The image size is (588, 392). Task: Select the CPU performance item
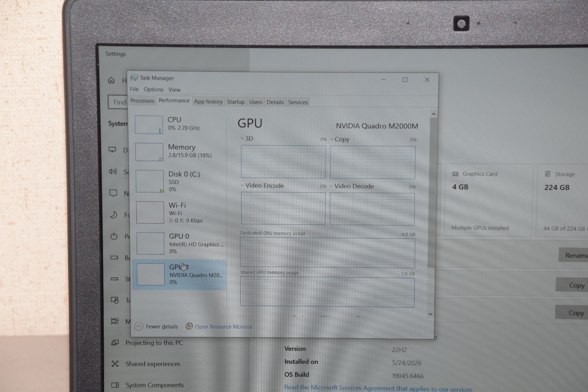179,124
